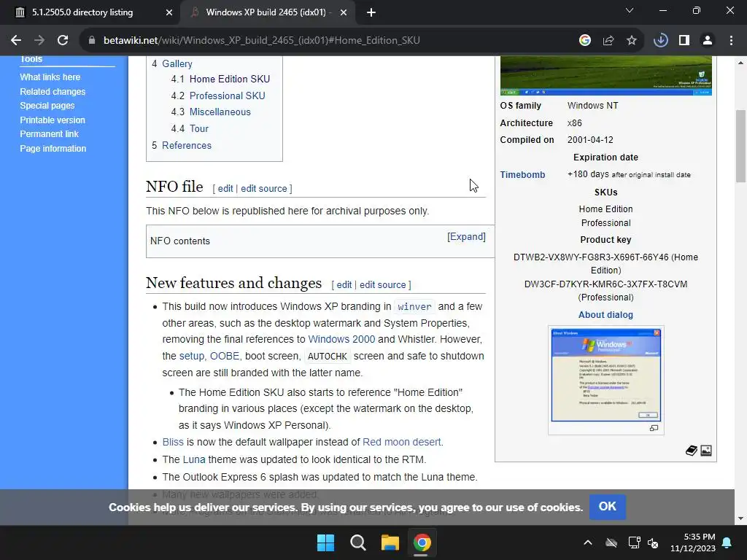Open the setup link
Viewport: 747px width, 560px height.
pos(192,356)
